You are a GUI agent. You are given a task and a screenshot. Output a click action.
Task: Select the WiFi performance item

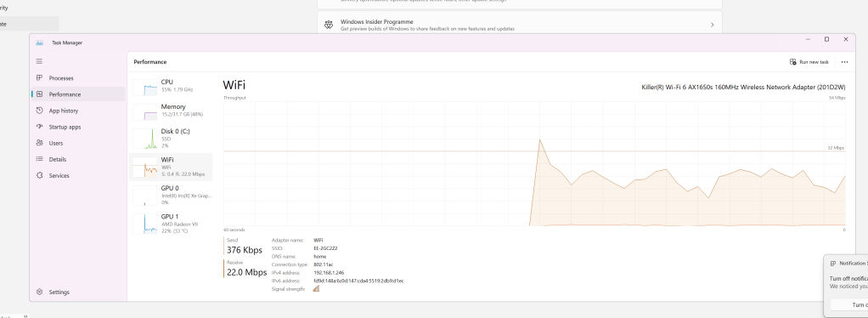coord(171,167)
